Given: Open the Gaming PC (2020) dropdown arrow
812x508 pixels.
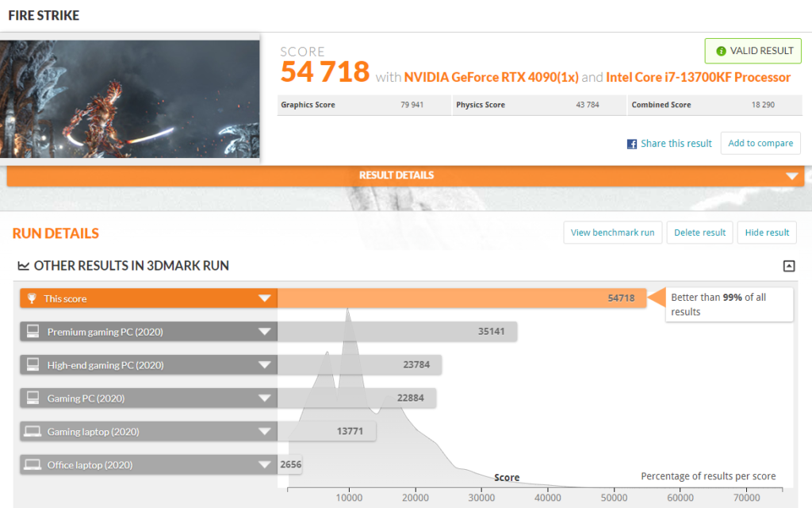Looking at the screenshot, I should [x=265, y=398].
